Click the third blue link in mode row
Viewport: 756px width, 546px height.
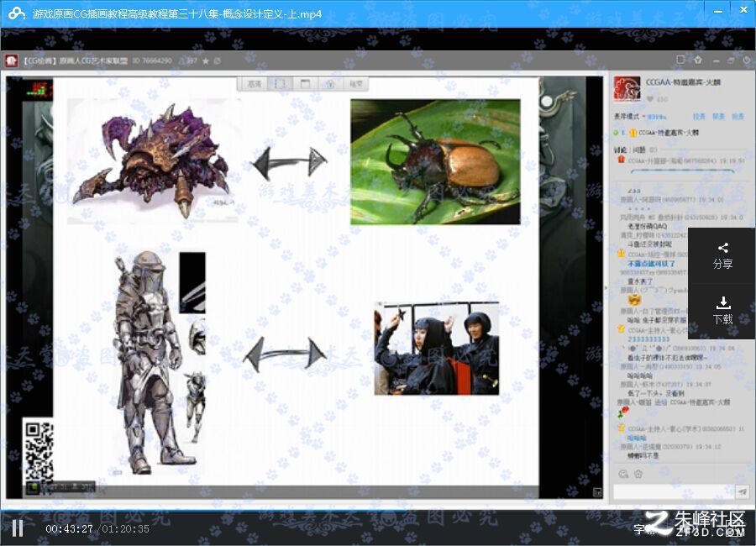click(x=738, y=117)
